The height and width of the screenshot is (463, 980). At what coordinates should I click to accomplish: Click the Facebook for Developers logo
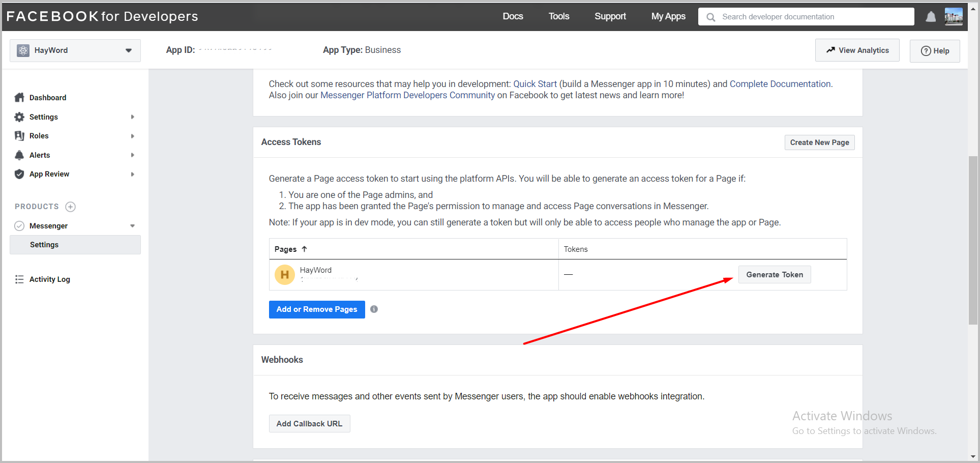click(102, 16)
